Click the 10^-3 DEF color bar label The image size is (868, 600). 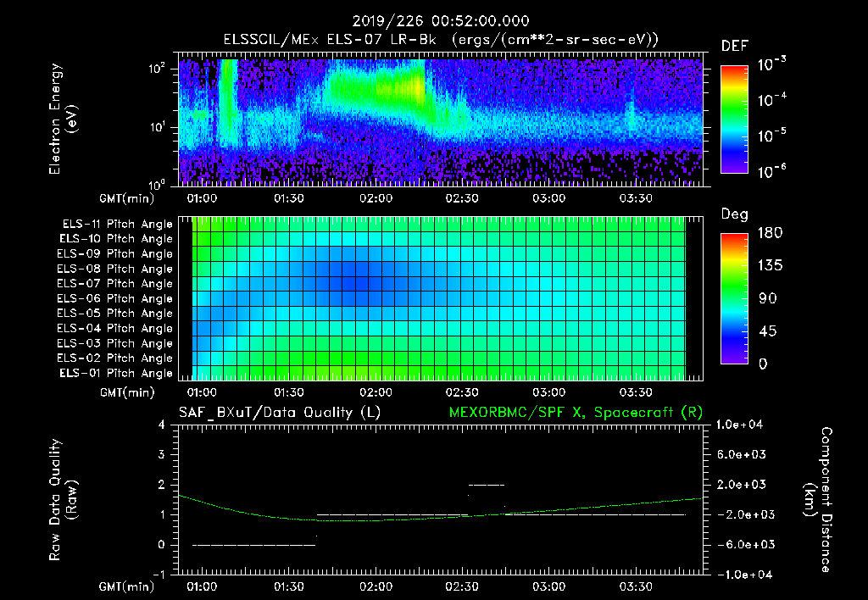point(771,64)
